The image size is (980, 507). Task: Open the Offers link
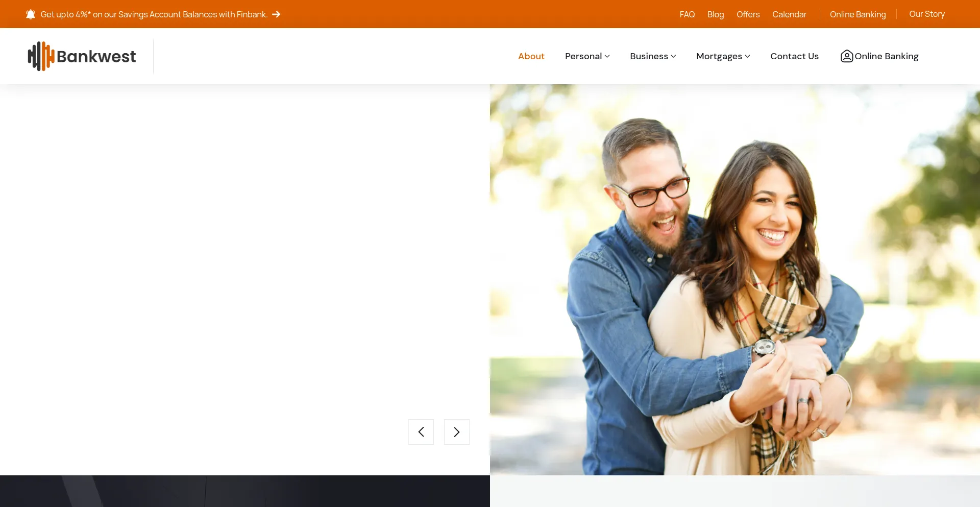click(748, 14)
